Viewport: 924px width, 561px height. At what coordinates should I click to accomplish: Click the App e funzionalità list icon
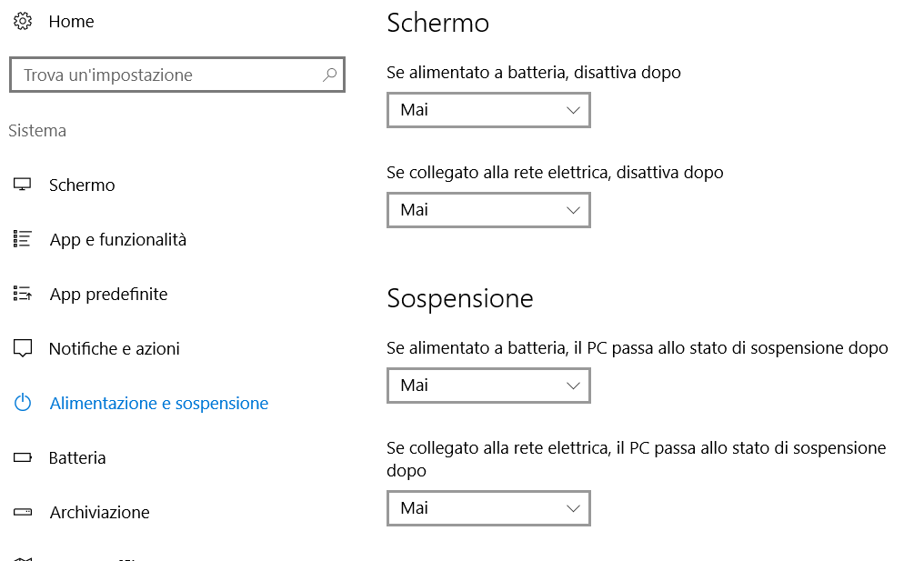(x=23, y=238)
